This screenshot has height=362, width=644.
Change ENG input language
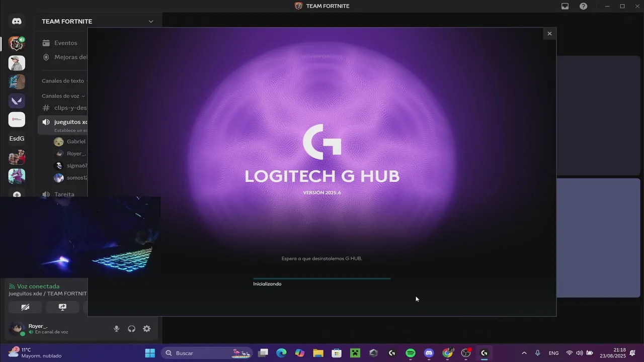(553, 353)
